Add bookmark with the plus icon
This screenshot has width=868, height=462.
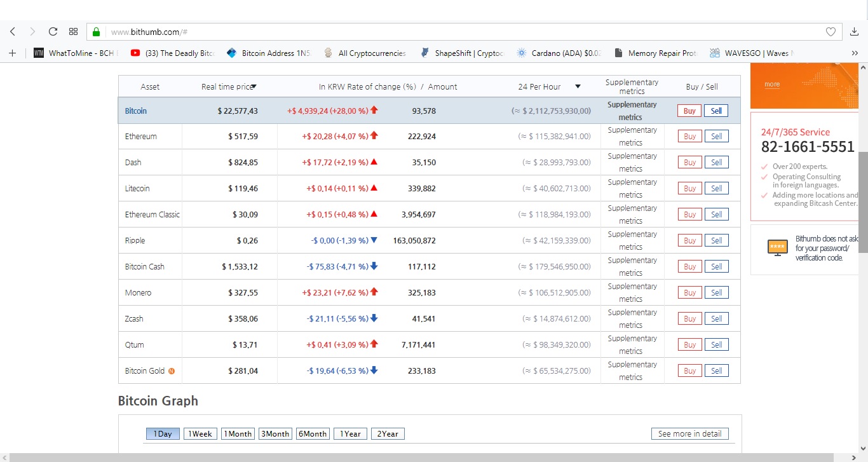12,53
